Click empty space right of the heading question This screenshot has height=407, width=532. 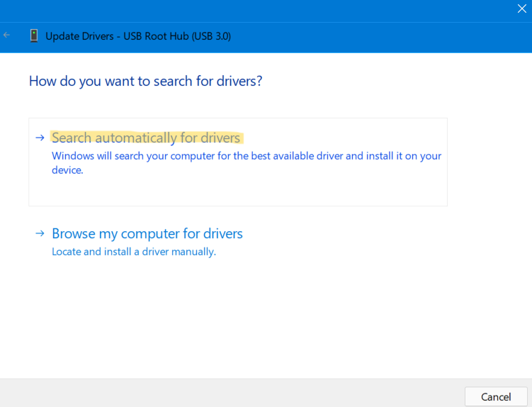coord(390,81)
